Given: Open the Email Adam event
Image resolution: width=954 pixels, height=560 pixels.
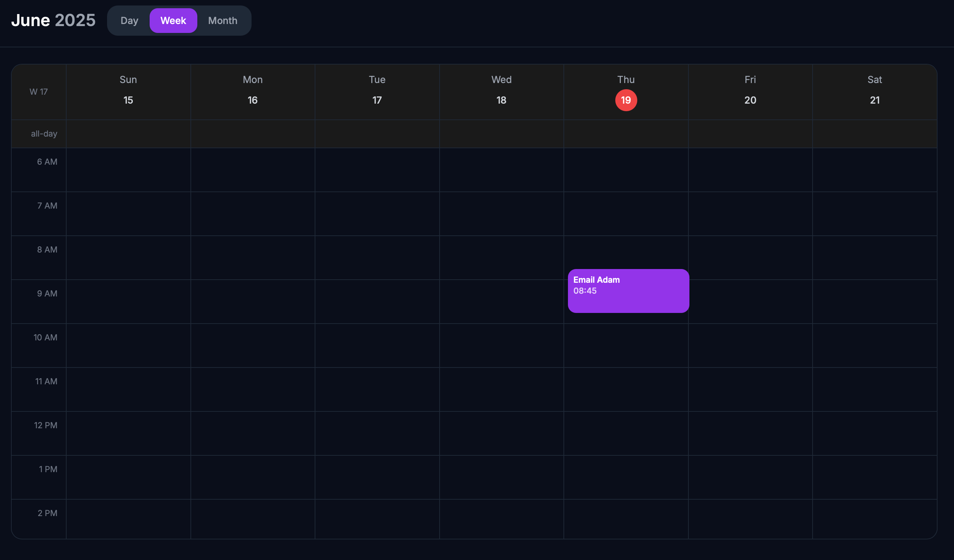Looking at the screenshot, I should [x=628, y=291].
